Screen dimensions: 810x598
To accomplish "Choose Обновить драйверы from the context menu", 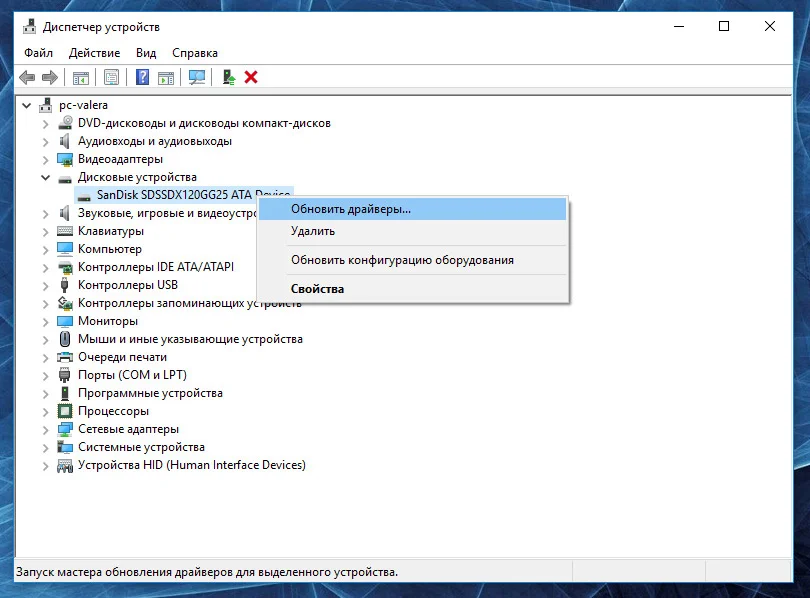I will coord(350,209).
